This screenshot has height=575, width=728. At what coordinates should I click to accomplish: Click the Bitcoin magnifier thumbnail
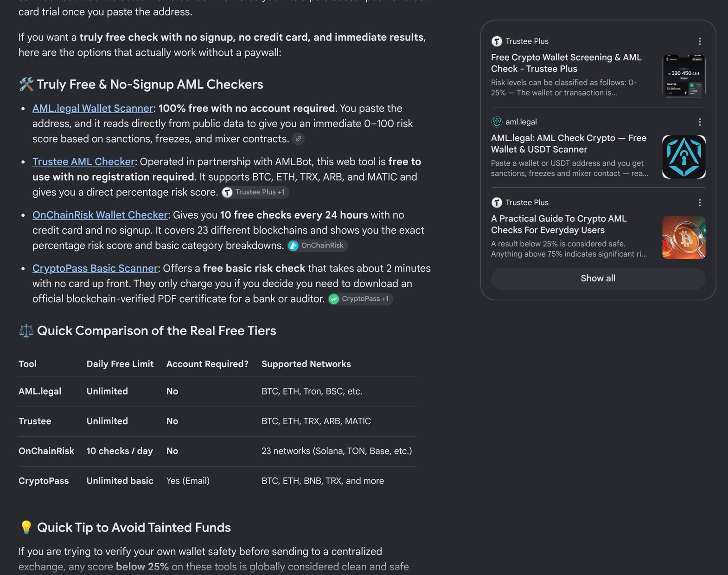[684, 238]
